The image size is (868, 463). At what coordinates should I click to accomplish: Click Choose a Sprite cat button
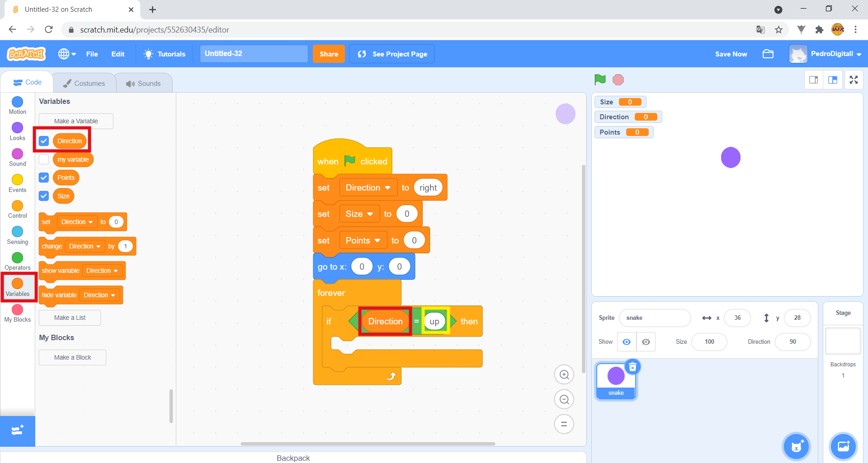pyautogui.click(x=797, y=446)
